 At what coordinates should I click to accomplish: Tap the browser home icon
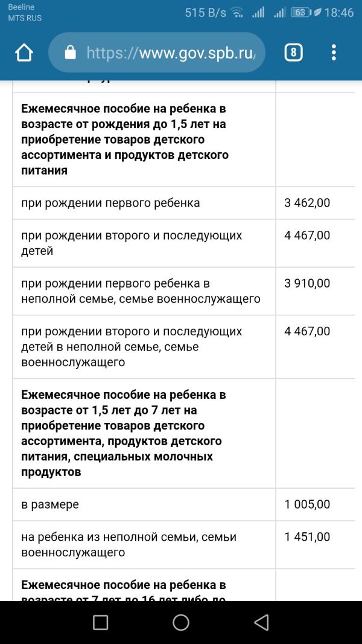pos(24,53)
